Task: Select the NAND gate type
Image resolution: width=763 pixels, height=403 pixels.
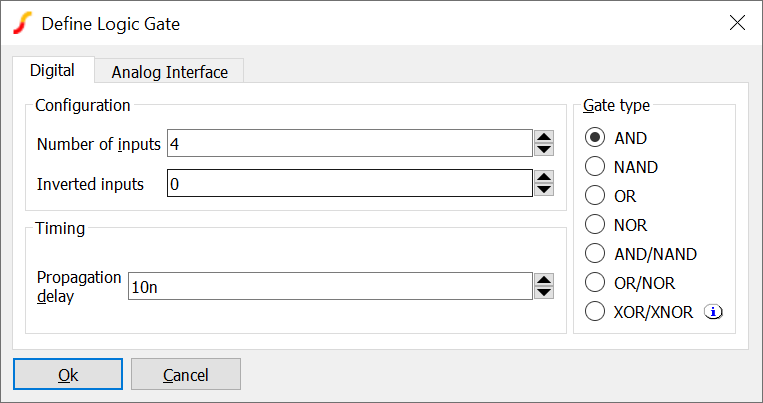Action: 595,167
